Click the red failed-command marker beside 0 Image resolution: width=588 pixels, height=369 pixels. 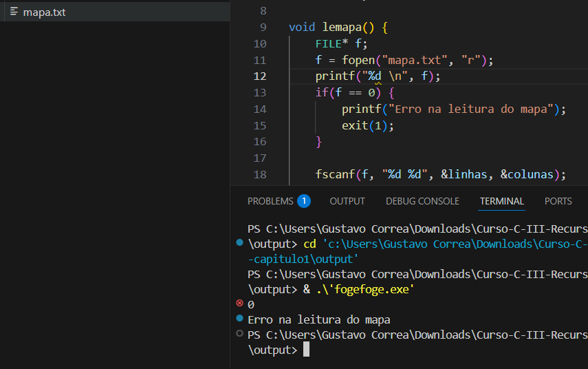tap(239, 303)
